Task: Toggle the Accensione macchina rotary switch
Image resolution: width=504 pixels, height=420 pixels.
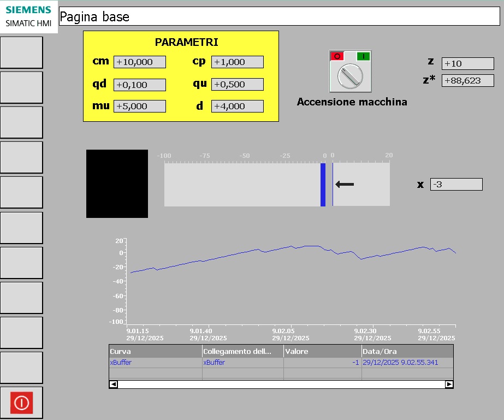Action: coord(350,76)
